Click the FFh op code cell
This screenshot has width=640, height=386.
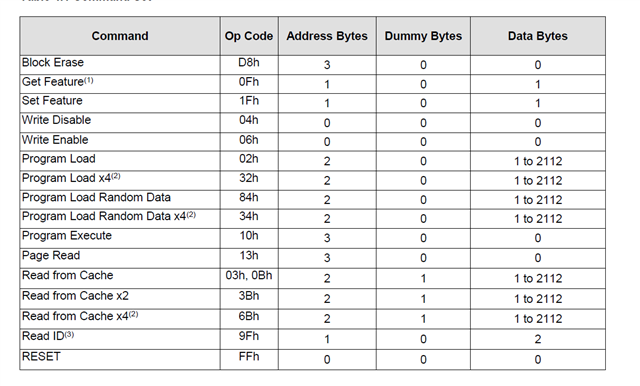pyautogui.click(x=249, y=359)
